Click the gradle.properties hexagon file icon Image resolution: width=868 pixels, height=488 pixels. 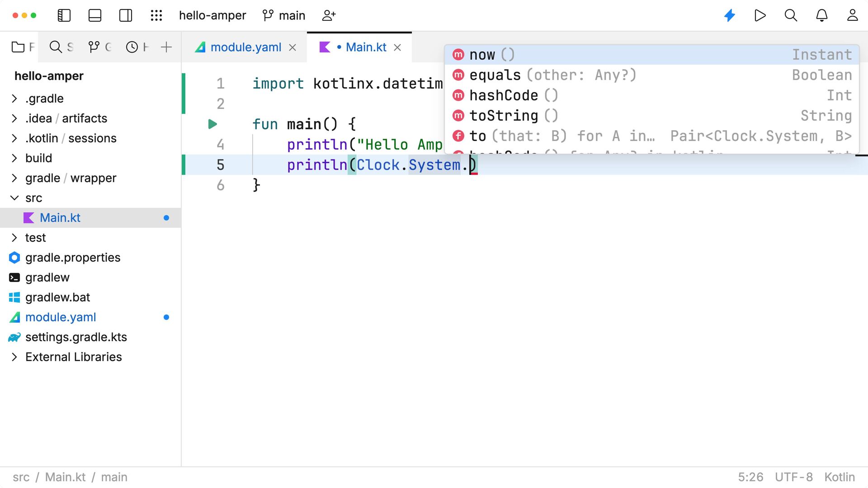pos(14,258)
